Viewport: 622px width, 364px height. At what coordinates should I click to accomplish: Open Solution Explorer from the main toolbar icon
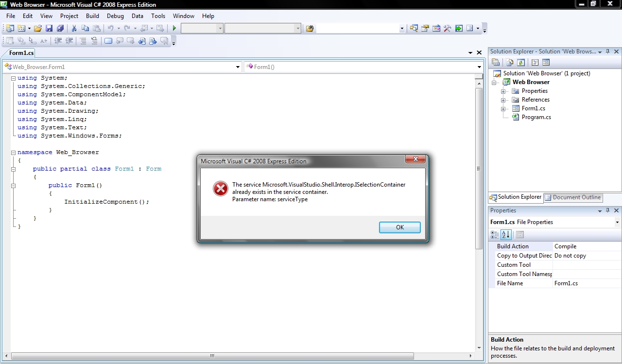(414, 29)
